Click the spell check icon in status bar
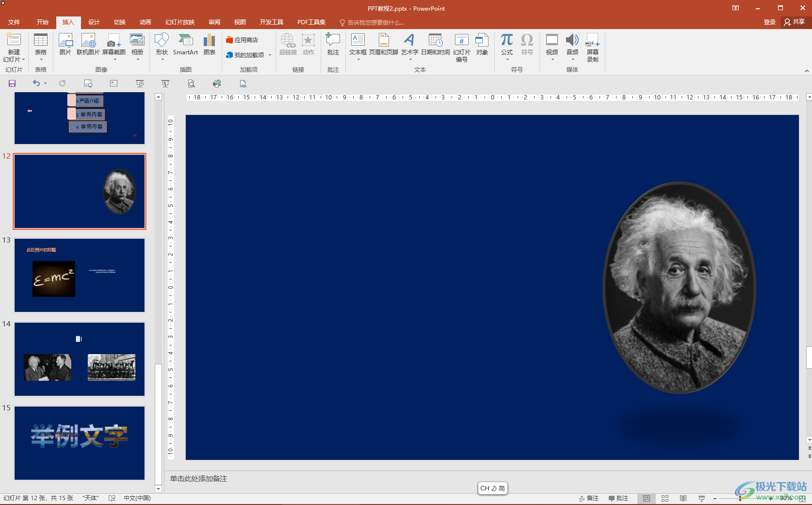This screenshot has height=505, width=812. coord(112,498)
